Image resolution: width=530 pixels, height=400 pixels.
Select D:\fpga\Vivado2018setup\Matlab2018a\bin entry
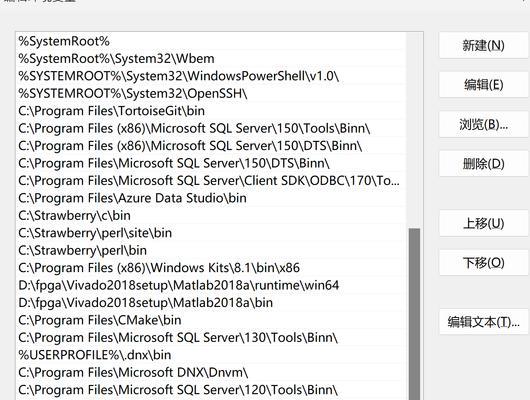pyautogui.click(x=211, y=303)
